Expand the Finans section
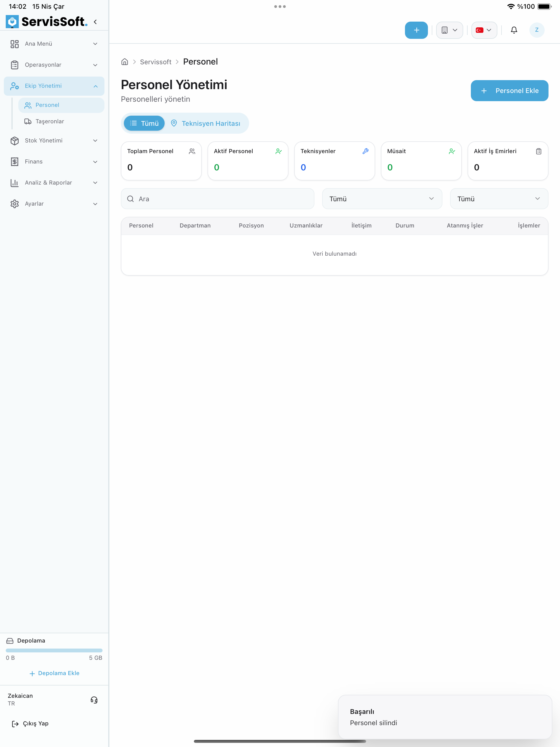The width and height of the screenshot is (560, 747). pos(54,162)
